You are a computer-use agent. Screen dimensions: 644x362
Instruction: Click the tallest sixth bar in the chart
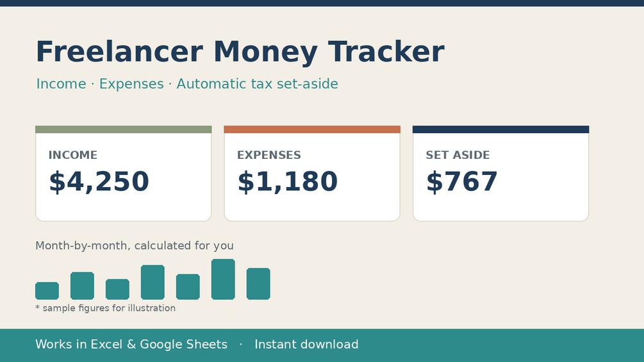[223, 279]
